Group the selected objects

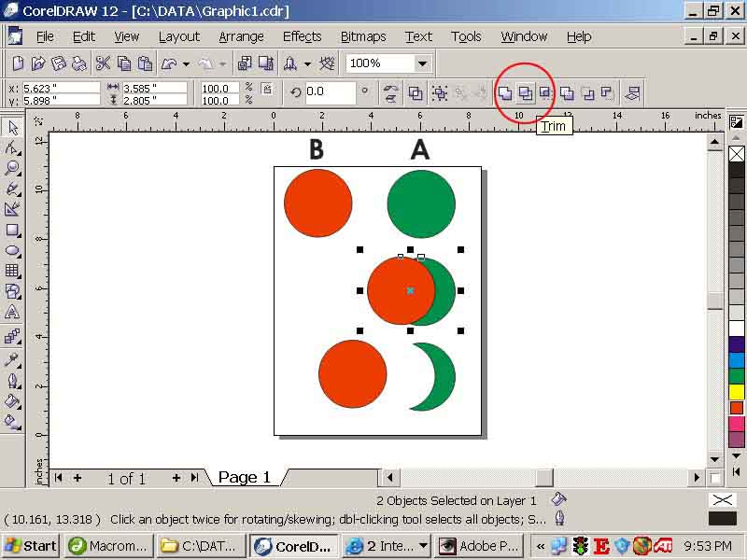pyautogui.click(x=439, y=92)
